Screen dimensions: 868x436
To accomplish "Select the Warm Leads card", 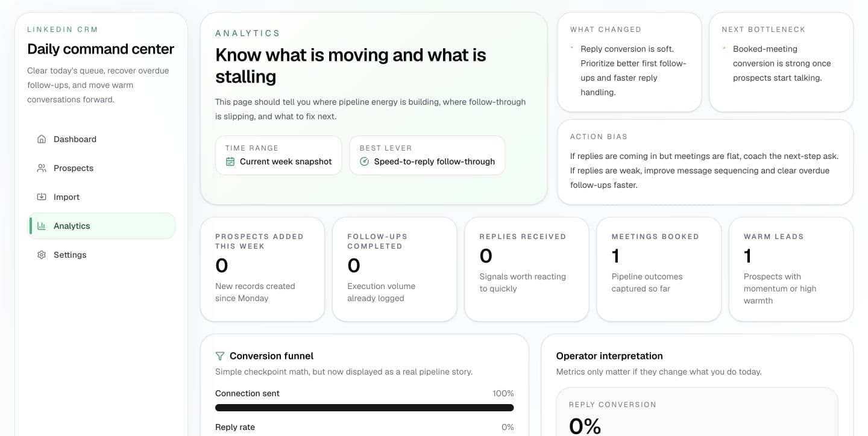I will [791, 269].
